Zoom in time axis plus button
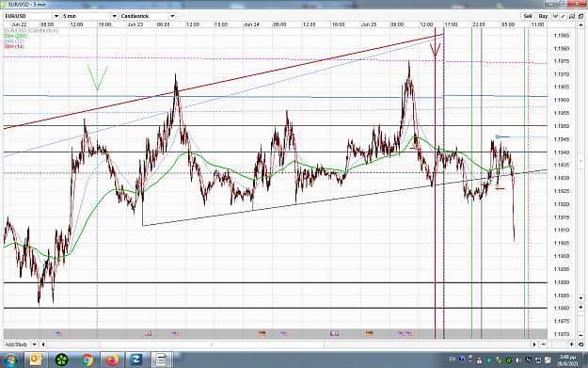This screenshot has height=368, width=588. click(x=572, y=344)
